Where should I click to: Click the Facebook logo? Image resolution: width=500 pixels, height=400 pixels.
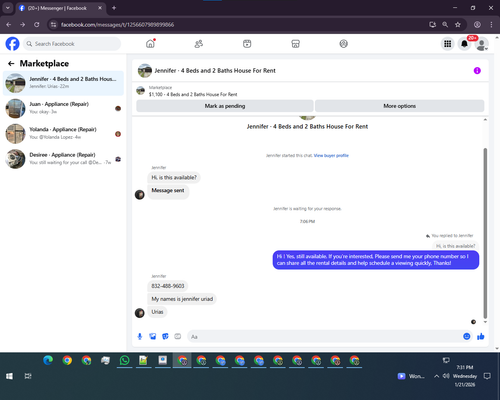pos(12,44)
